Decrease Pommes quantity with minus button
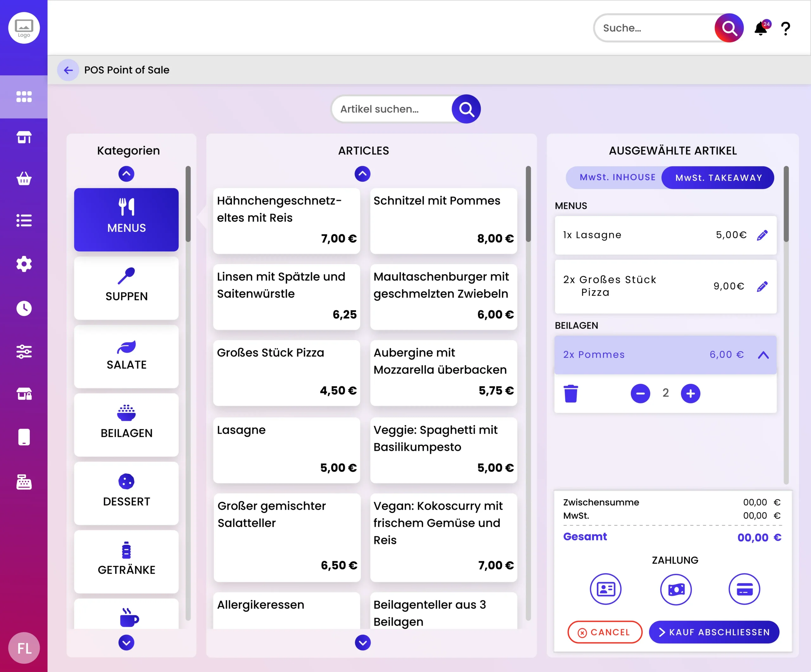Image resolution: width=811 pixels, height=672 pixels. [x=640, y=393]
